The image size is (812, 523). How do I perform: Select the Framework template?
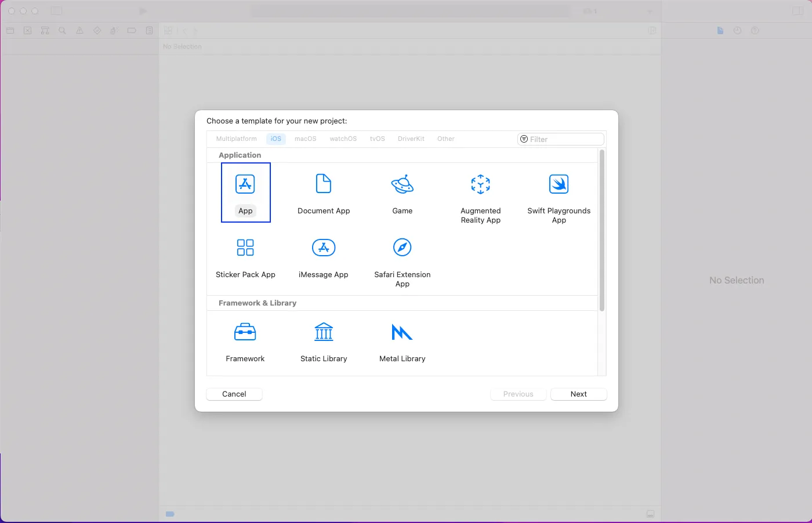(245, 342)
